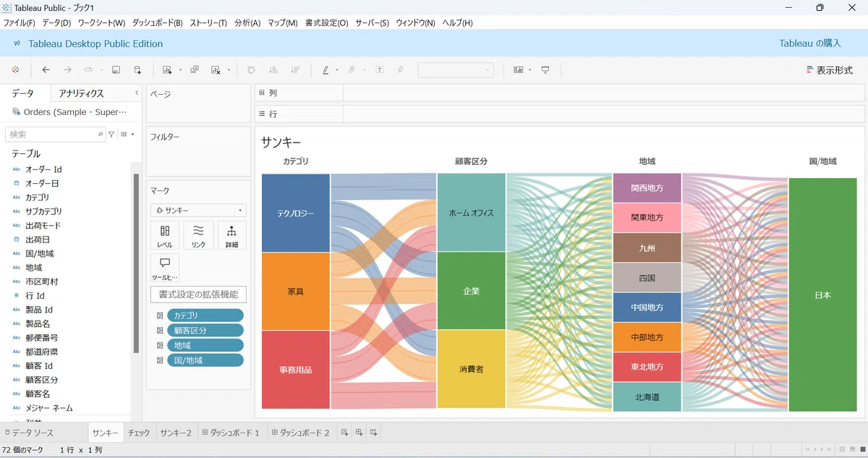Open the fit view dropdown in toolbar
Image resolution: width=868 pixels, height=458 pixels.
(456, 70)
